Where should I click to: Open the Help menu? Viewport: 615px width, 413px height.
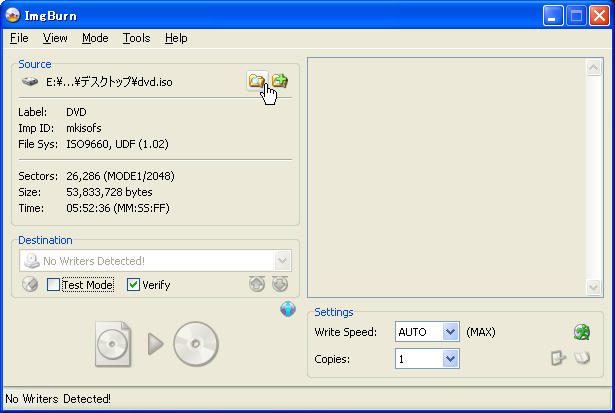click(176, 38)
